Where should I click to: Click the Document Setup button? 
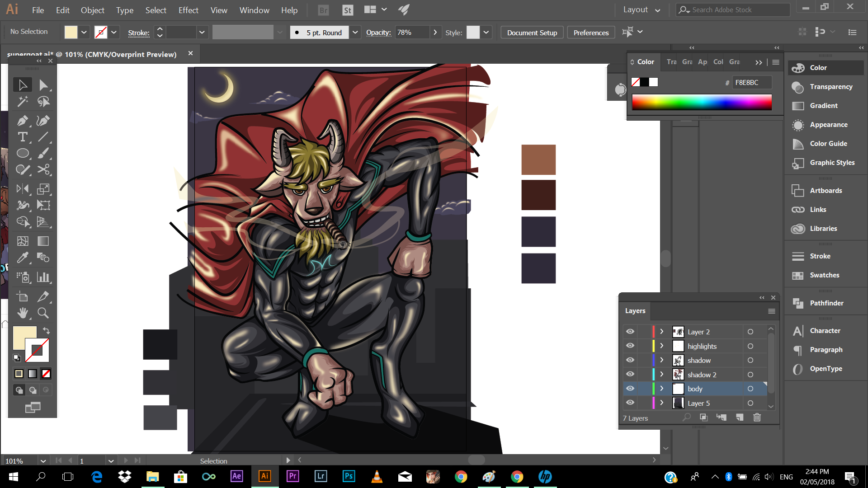(532, 33)
